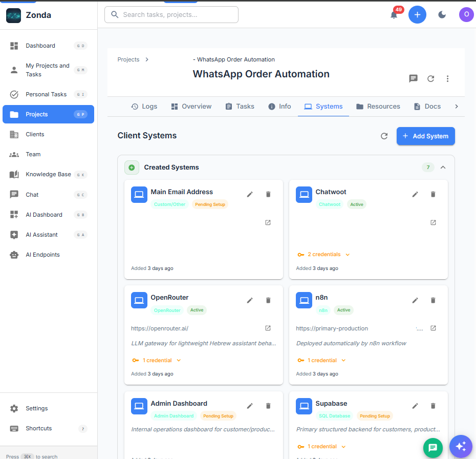Screen dimensions: 476x459
Task: Open the Clients page
Action: coord(48,134)
